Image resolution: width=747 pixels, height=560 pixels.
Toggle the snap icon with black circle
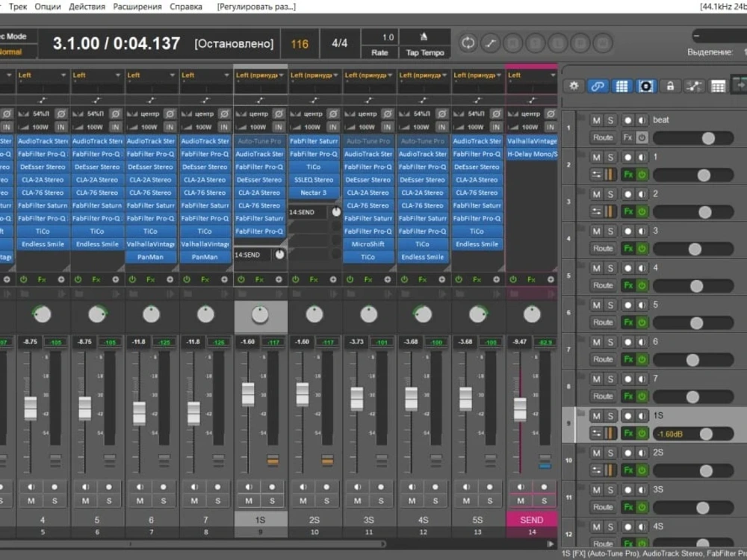pos(645,86)
